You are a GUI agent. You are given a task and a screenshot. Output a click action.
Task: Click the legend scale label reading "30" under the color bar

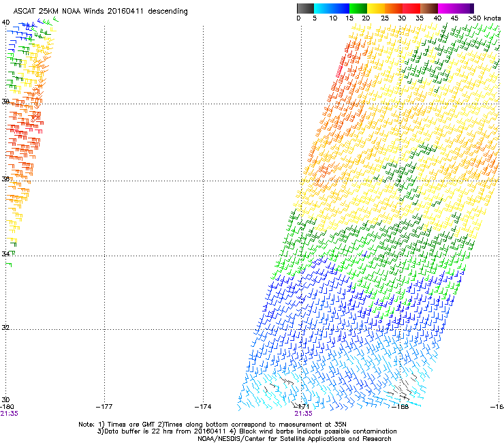(402, 18)
